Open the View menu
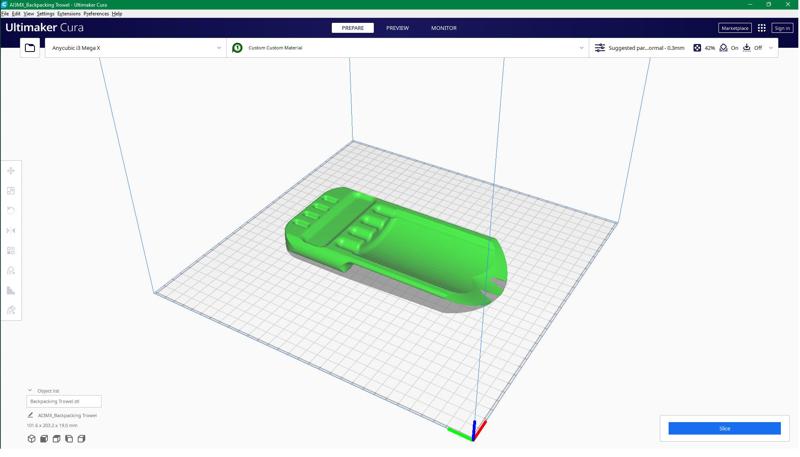The image size is (800, 457). [29, 14]
